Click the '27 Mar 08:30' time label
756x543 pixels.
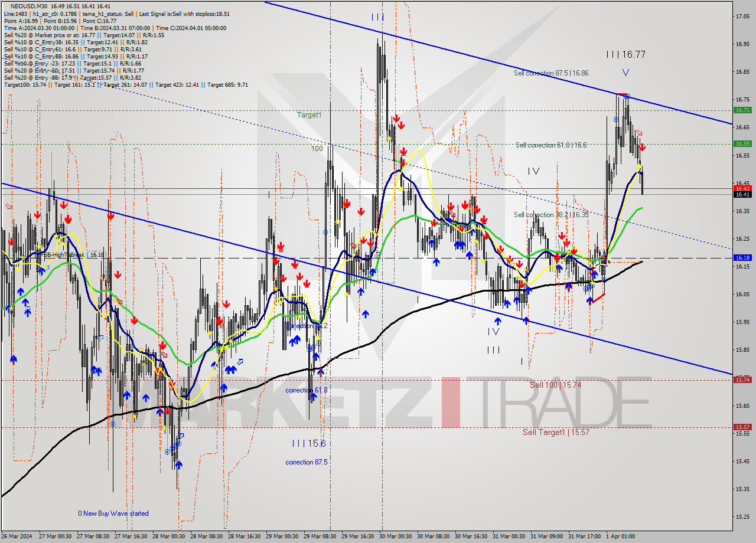(x=93, y=537)
